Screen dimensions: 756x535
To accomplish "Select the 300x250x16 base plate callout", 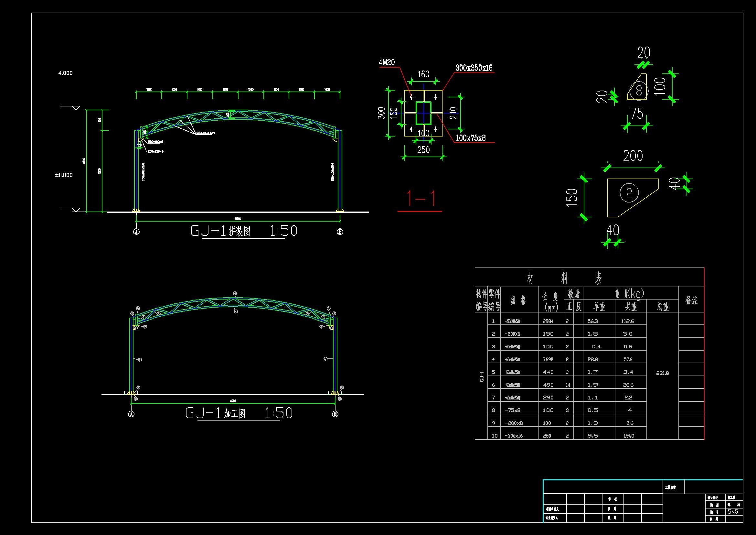I will point(474,68).
